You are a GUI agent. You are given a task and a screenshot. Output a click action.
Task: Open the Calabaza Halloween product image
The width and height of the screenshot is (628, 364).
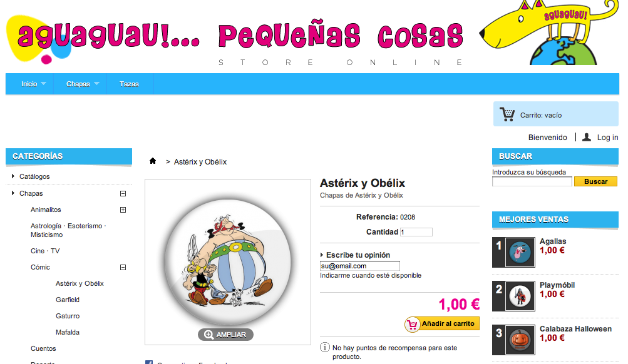(520, 340)
